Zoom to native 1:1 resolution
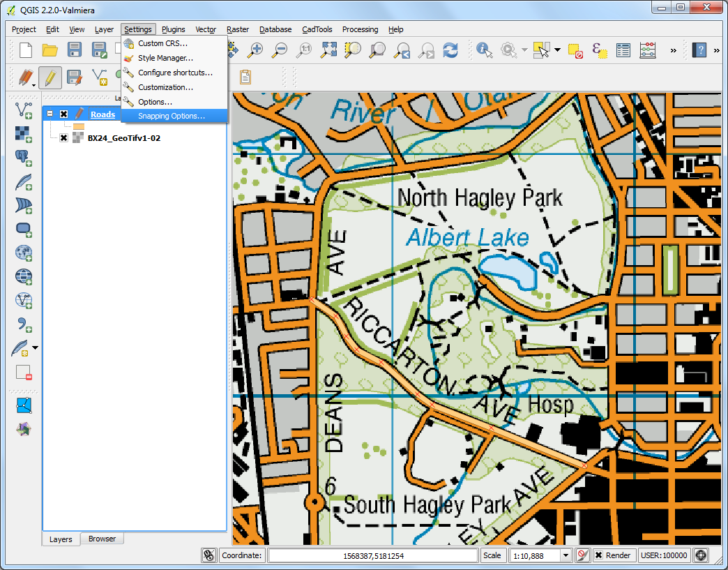 point(304,50)
